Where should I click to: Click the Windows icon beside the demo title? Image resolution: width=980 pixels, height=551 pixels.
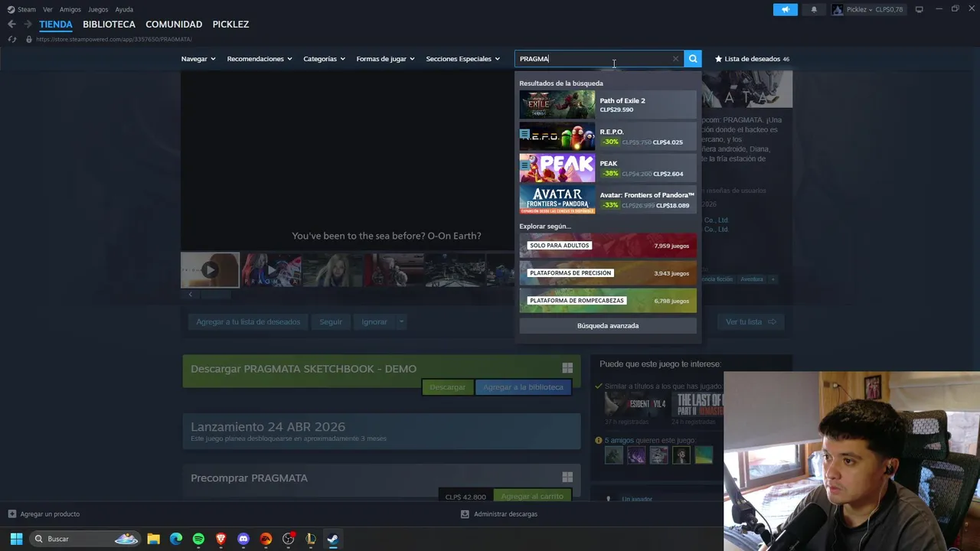click(x=567, y=368)
